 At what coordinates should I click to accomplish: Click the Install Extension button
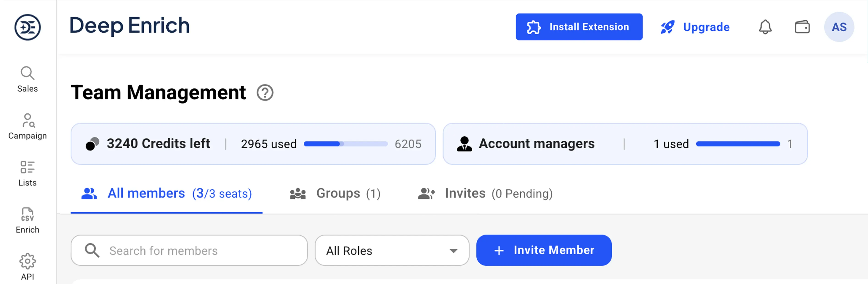(x=579, y=27)
